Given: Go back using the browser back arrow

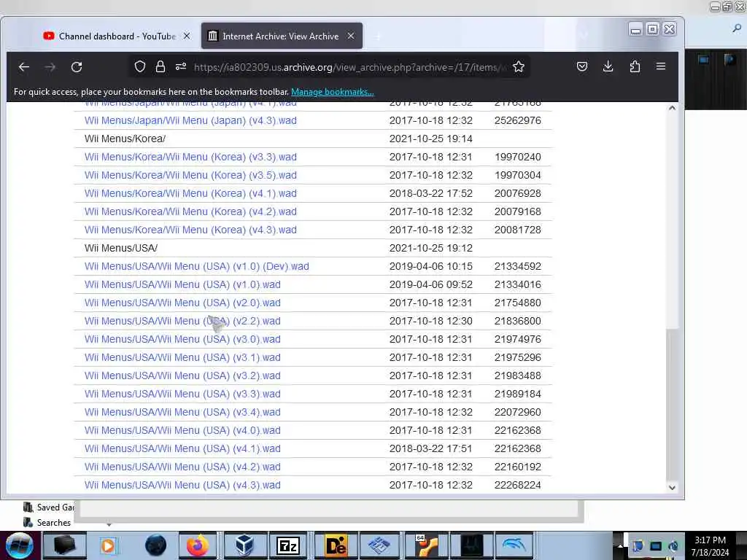Looking at the screenshot, I should pos(24,67).
